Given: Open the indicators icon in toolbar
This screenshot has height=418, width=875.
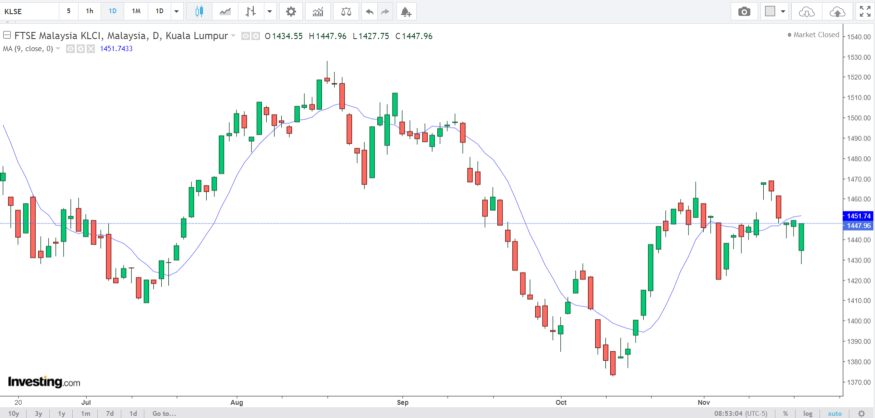Looking at the screenshot, I should click(x=318, y=11).
